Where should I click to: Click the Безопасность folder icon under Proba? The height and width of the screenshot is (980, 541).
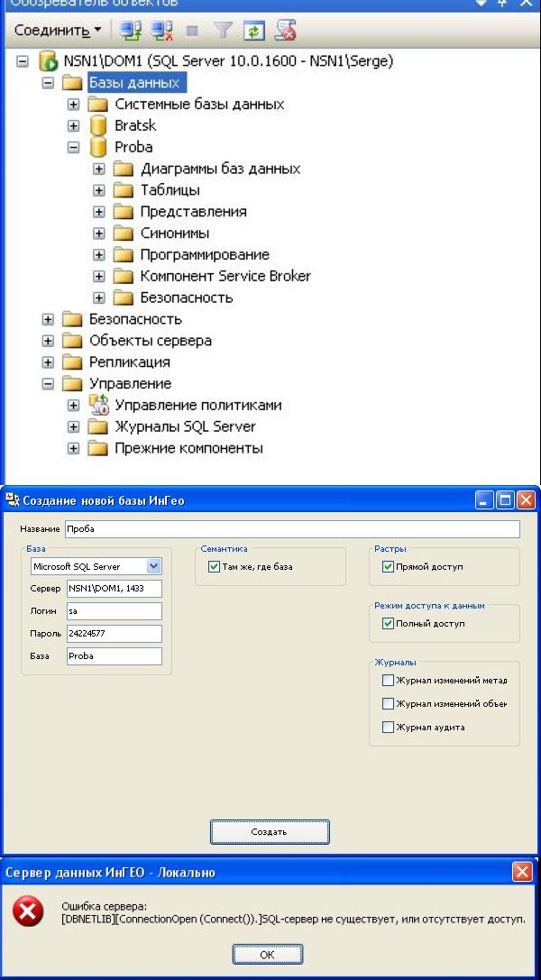click(x=124, y=298)
